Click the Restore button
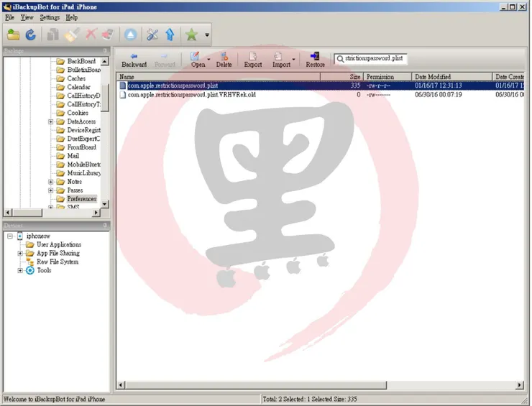The height and width of the screenshot is (406, 532). (315, 60)
